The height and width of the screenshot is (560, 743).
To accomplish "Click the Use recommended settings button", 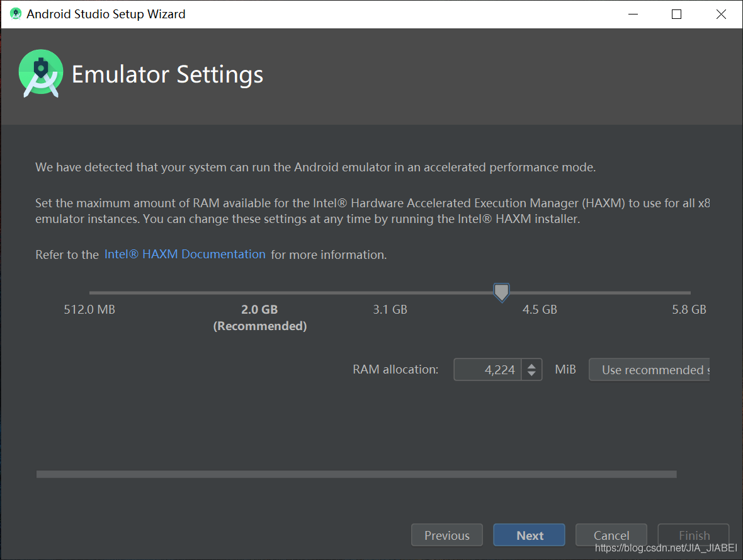I will [649, 369].
